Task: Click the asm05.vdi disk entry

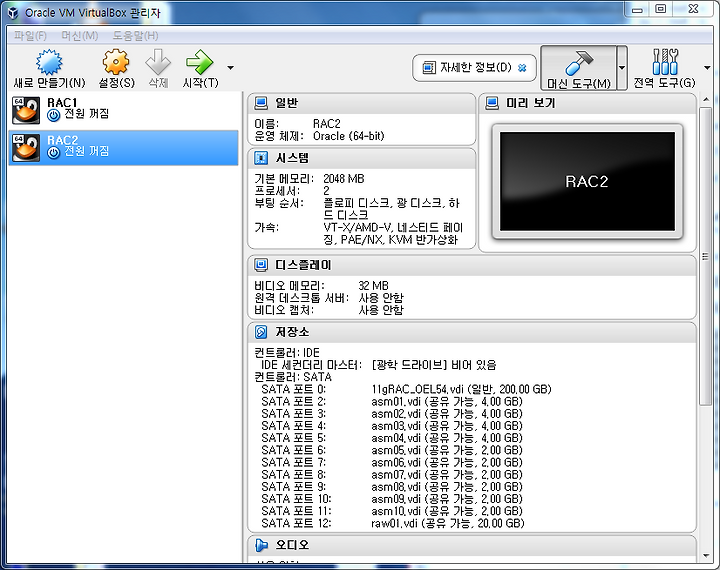Action: (x=447, y=451)
